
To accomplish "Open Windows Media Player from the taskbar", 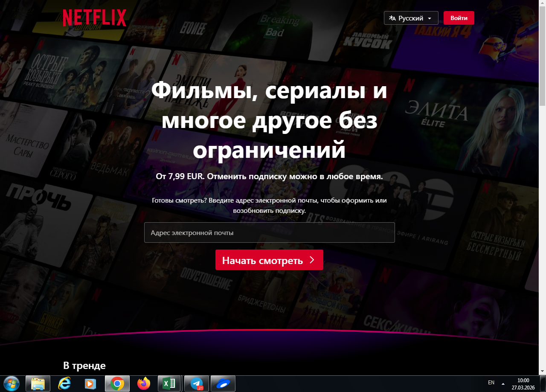I will 91,383.
